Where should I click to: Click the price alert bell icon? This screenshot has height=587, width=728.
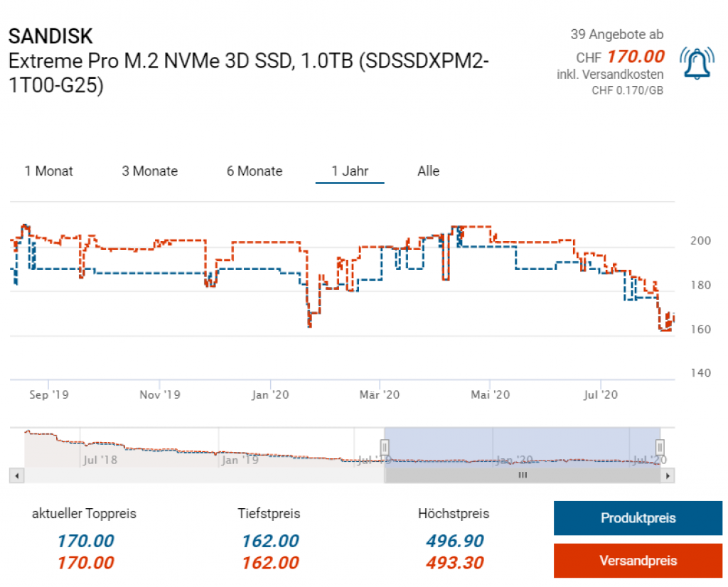pyautogui.click(x=697, y=64)
